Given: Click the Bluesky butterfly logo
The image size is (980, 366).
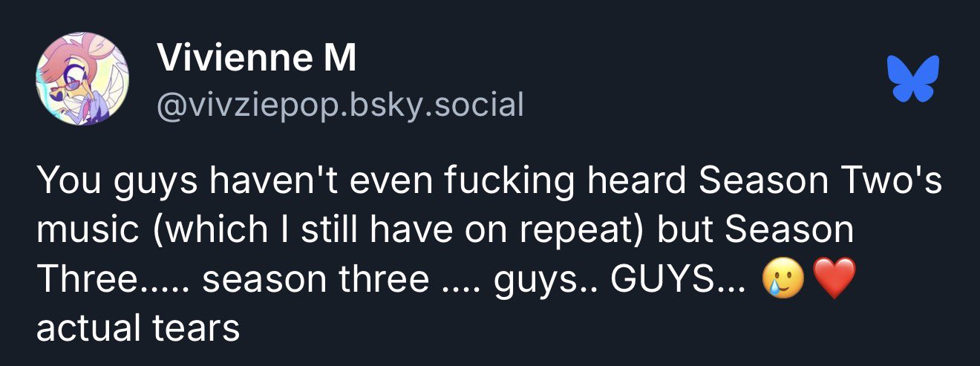Looking at the screenshot, I should (x=912, y=79).
